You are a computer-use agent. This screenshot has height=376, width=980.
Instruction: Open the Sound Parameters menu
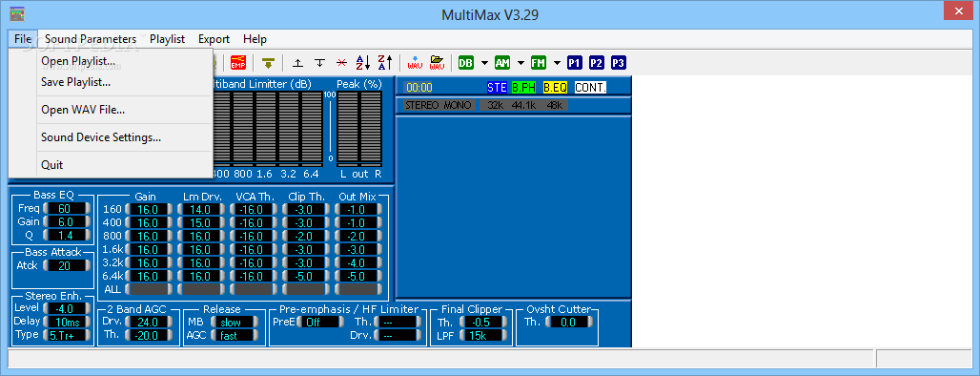click(x=91, y=39)
